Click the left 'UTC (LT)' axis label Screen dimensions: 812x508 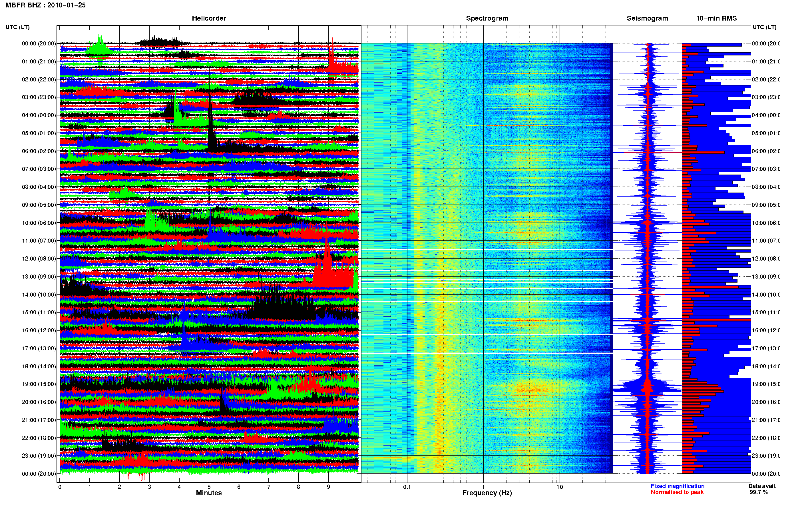(17, 27)
